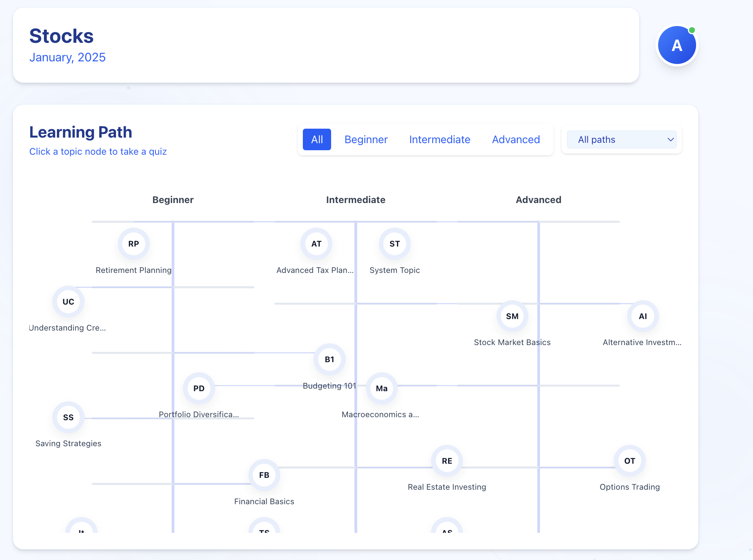Open the PD Portfolio Diversification node
Viewport: 753px width, 560px height.
point(199,388)
